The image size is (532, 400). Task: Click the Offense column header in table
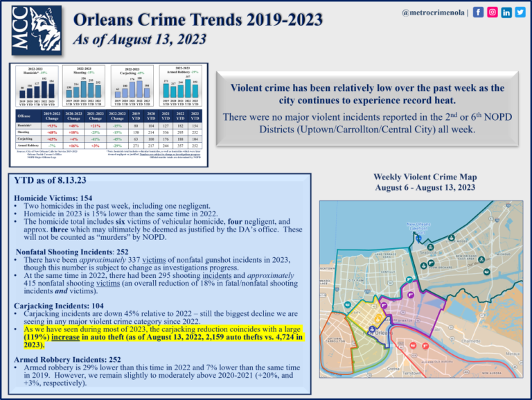[24, 115]
